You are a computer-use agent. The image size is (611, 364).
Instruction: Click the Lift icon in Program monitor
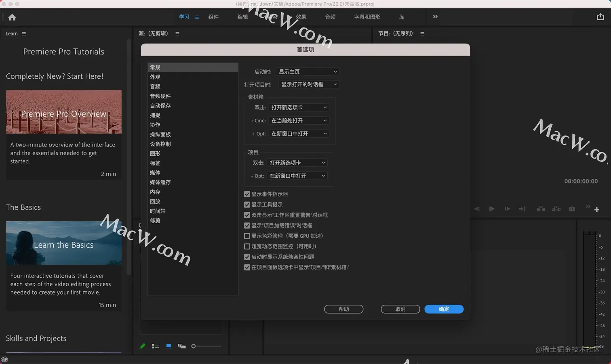coord(541,209)
